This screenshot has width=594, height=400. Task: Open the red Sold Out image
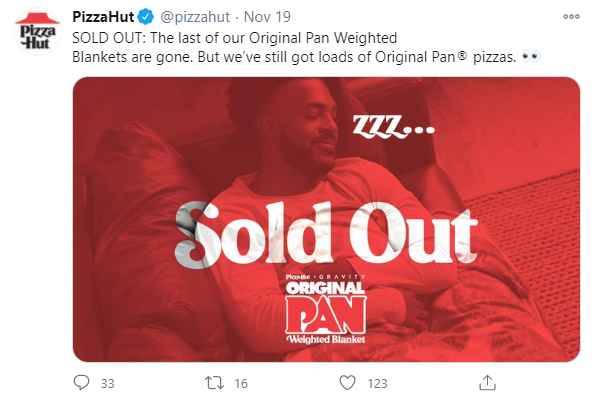[x=326, y=219]
